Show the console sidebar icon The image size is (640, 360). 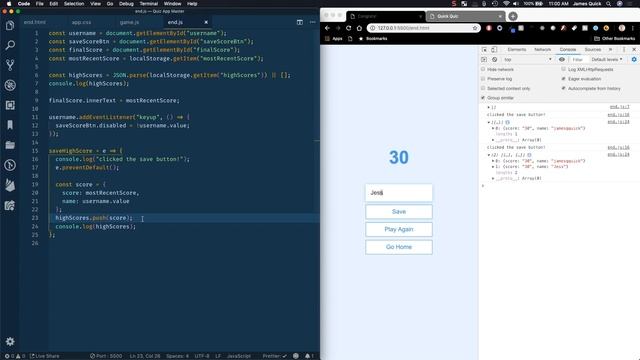coord(484,60)
